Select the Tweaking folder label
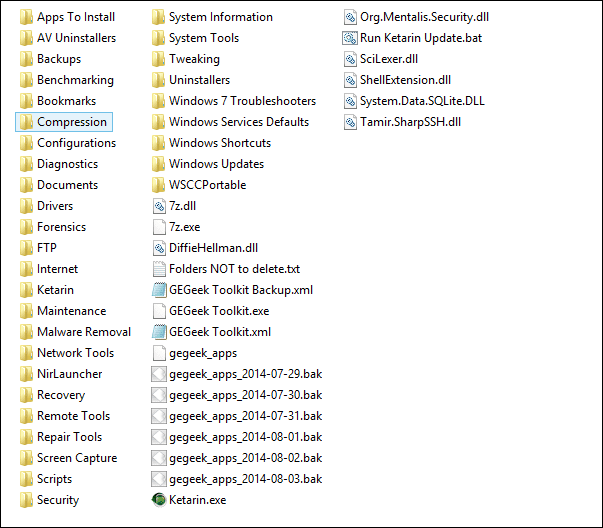The image size is (603, 528). pyautogui.click(x=195, y=59)
